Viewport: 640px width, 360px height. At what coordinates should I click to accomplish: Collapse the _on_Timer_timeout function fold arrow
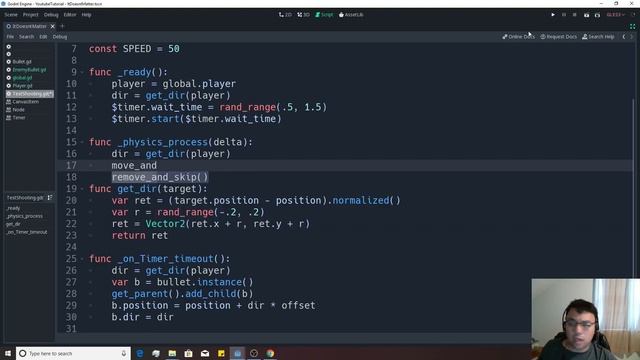coord(82,259)
